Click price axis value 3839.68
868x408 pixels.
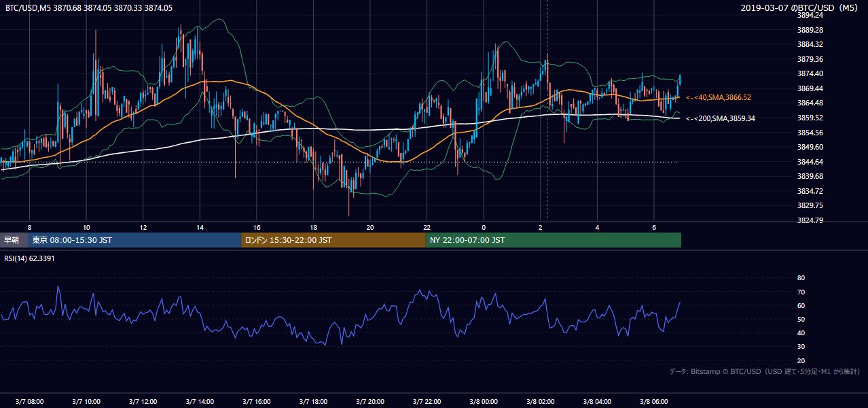[810, 176]
